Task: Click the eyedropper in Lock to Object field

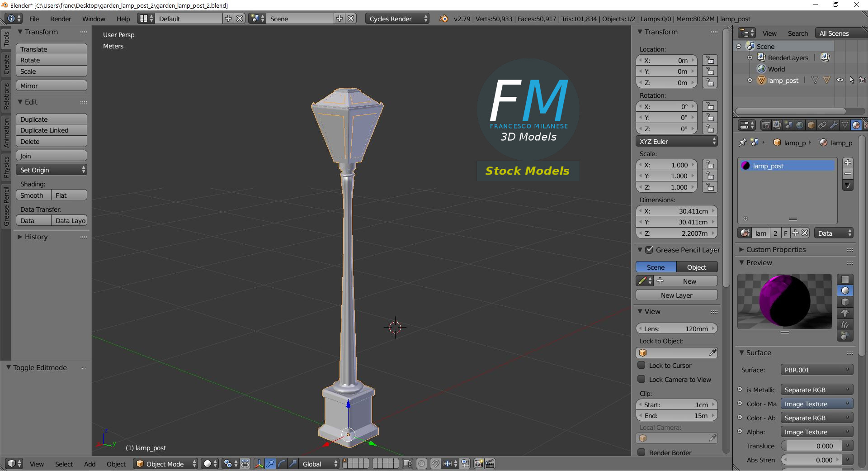Action: coord(712,352)
